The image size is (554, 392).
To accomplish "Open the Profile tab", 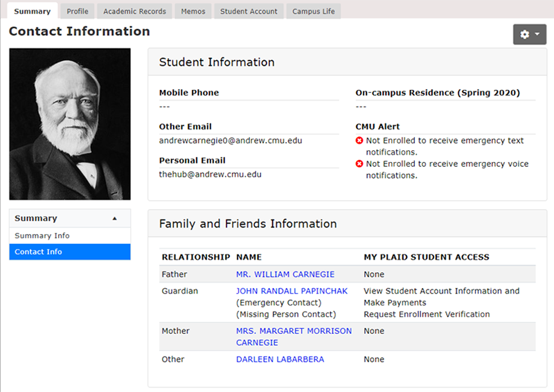I will (x=78, y=11).
